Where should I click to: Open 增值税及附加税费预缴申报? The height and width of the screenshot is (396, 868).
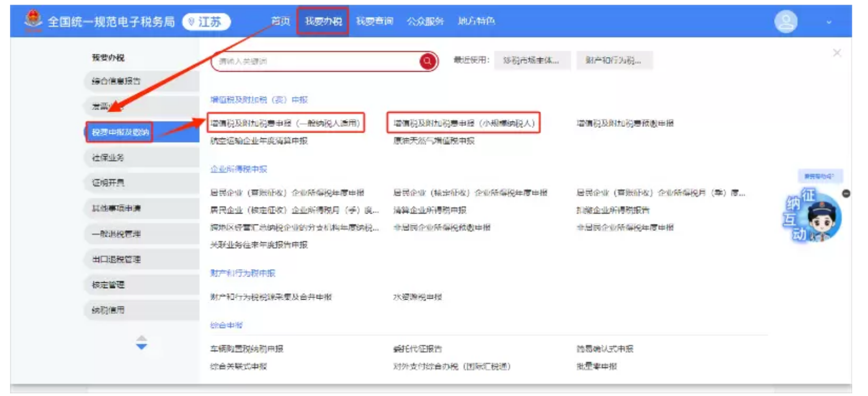(625, 123)
